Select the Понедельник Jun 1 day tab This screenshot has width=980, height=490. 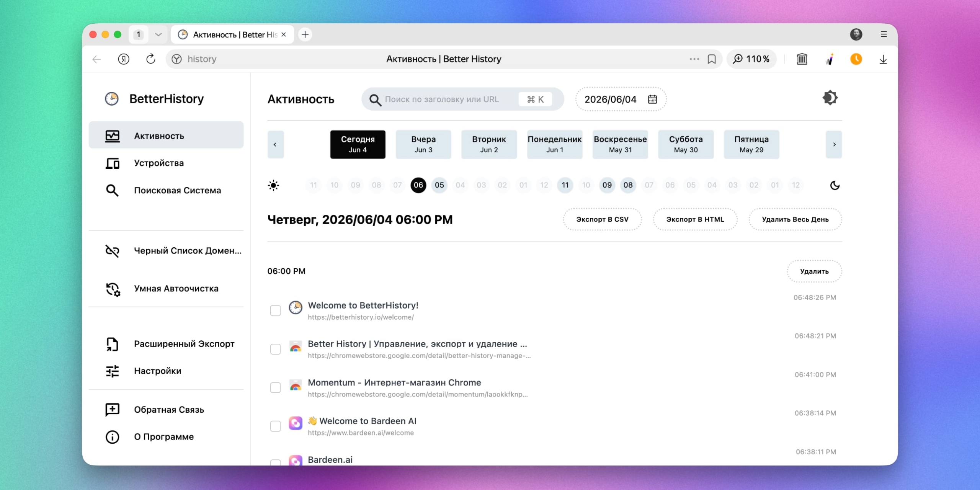click(555, 144)
